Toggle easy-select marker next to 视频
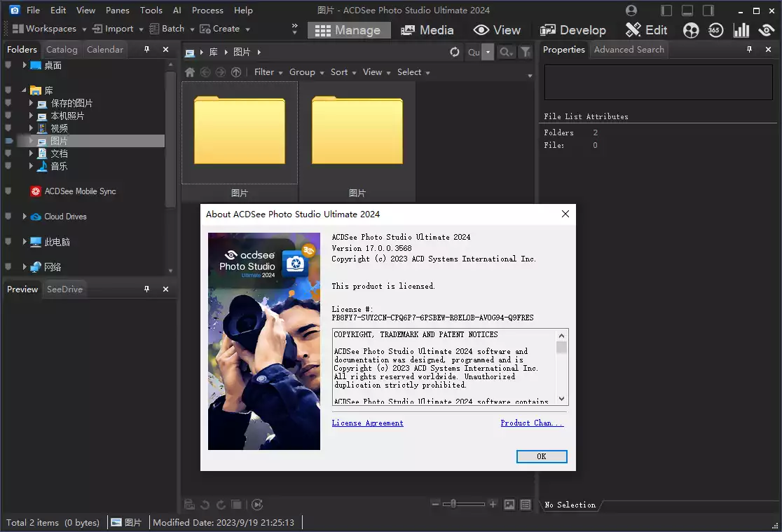The image size is (782, 532). point(8,128)
